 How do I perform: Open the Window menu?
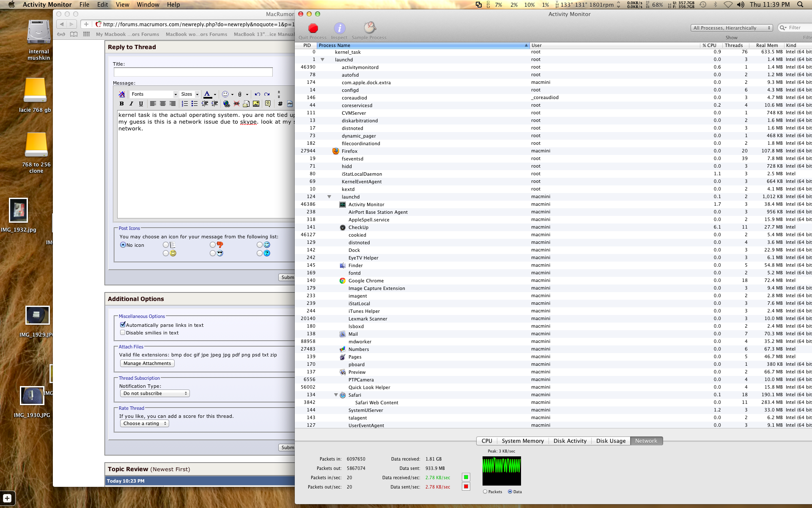click(x=148, y=5)
